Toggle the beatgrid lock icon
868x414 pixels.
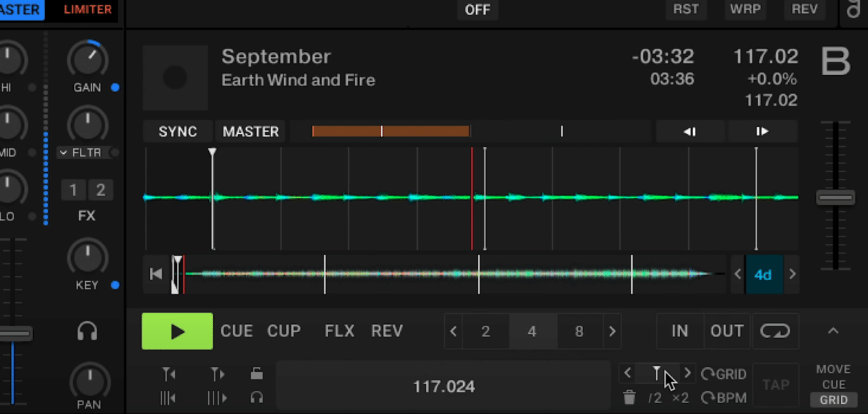tap(256, 373)
